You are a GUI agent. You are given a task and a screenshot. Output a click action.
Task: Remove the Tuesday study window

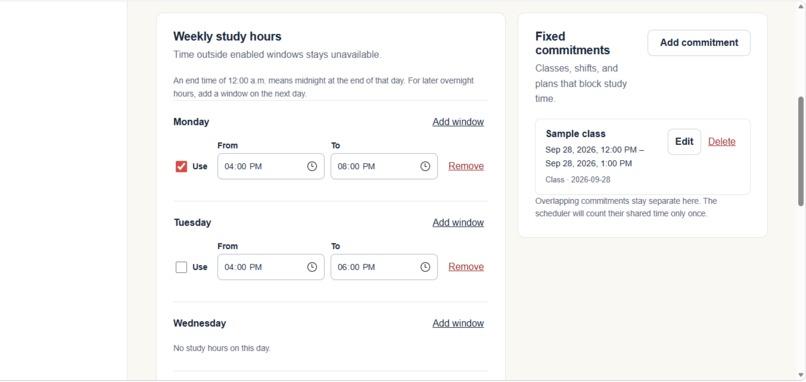(466, 267)
